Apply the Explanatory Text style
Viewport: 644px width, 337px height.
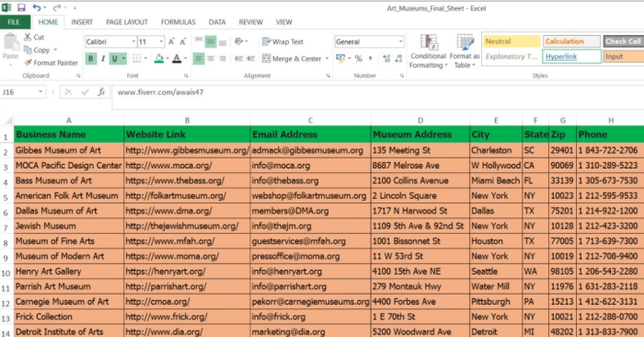tap(512, 56)
